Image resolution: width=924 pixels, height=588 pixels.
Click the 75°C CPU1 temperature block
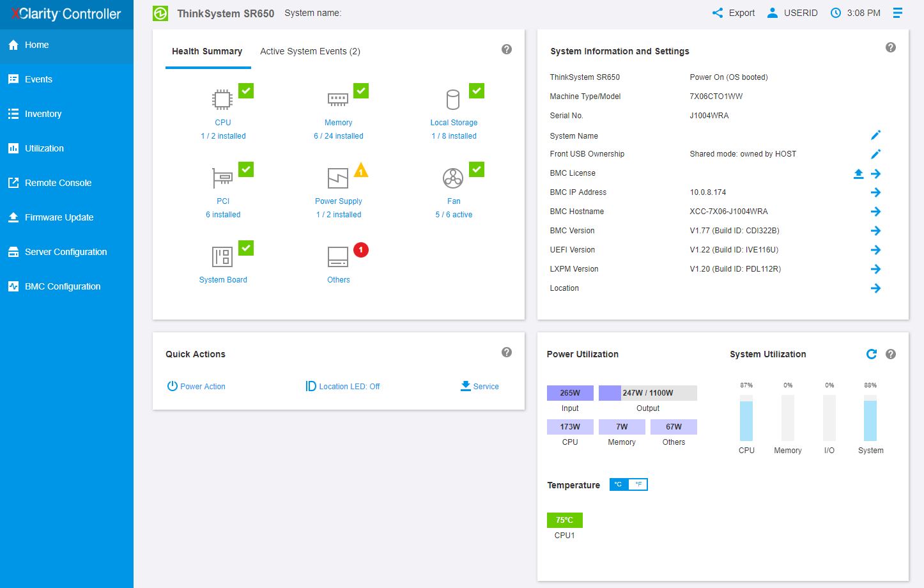(564, 520)
